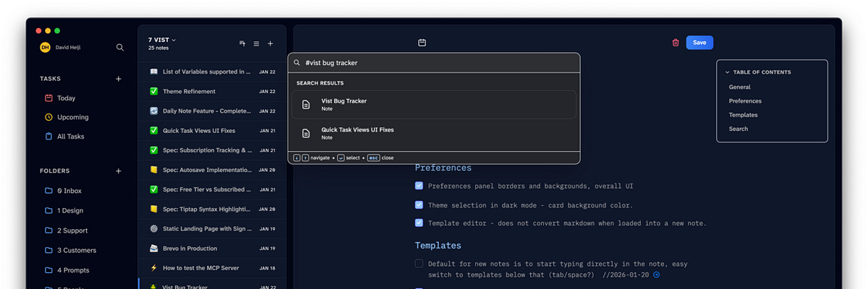This screenshot has width=868, height=289.
Task: Click the Templates heading in the note
Action: pos(438,246)
